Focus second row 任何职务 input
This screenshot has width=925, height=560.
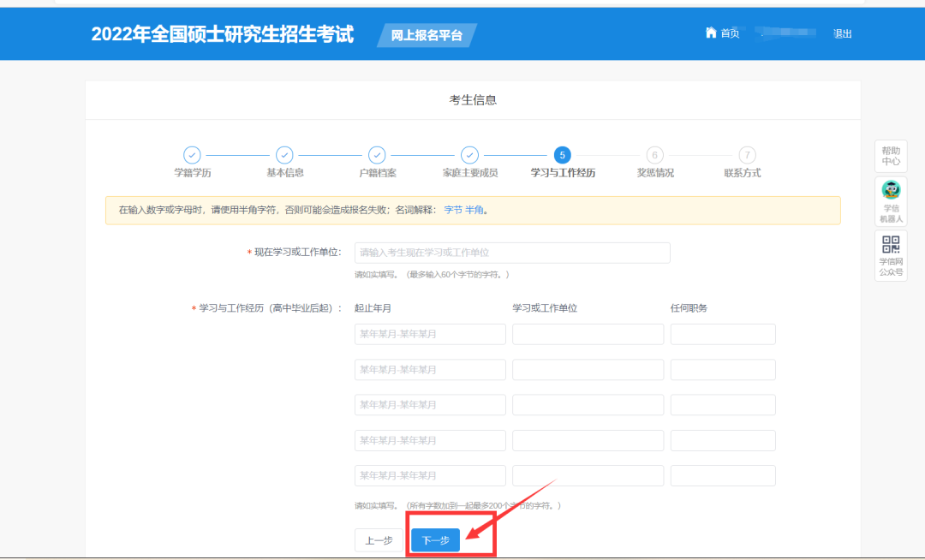(x=723, y=370)
